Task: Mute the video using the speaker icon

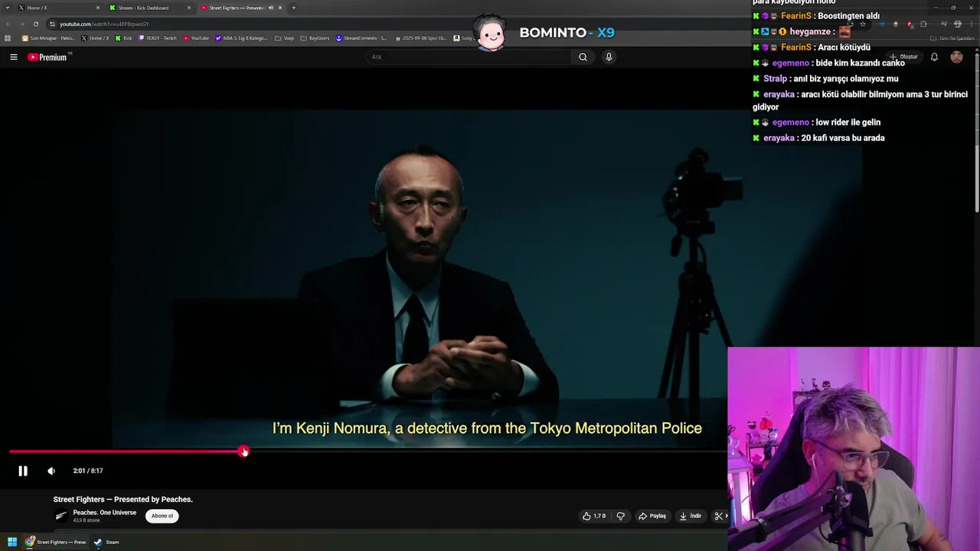Action: coord(51,471)
